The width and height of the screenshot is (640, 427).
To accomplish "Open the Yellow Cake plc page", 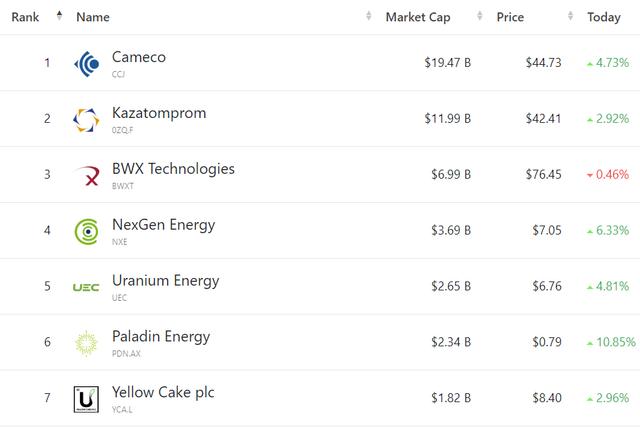I will pos(163,392).
